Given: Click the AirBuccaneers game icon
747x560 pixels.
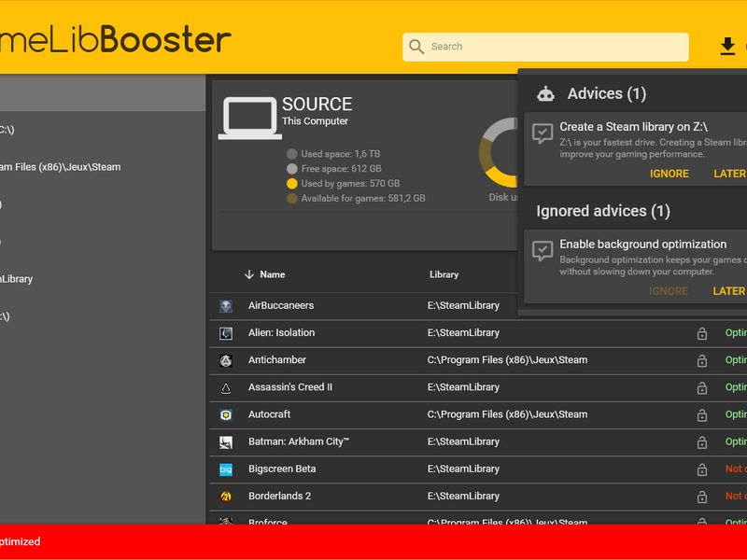Looking at the screenshot, I should pos(226,306).
